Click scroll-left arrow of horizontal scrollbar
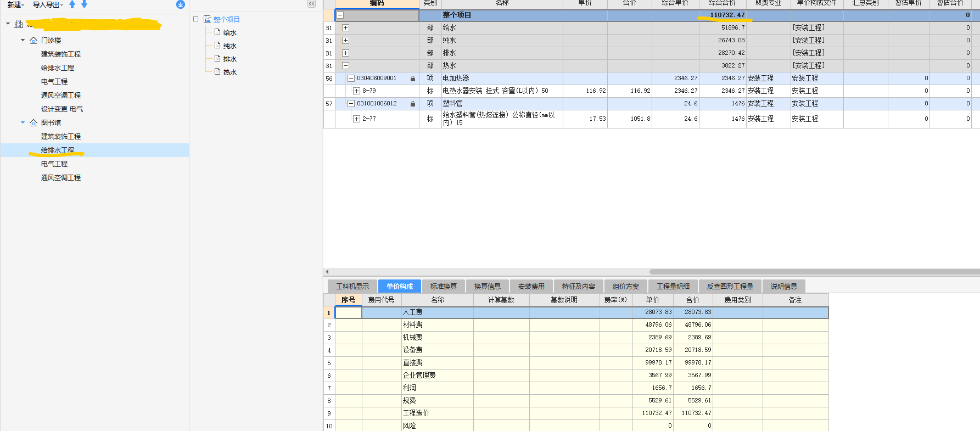The height and width of the screenshot is (431, 980). click(327, 272)
